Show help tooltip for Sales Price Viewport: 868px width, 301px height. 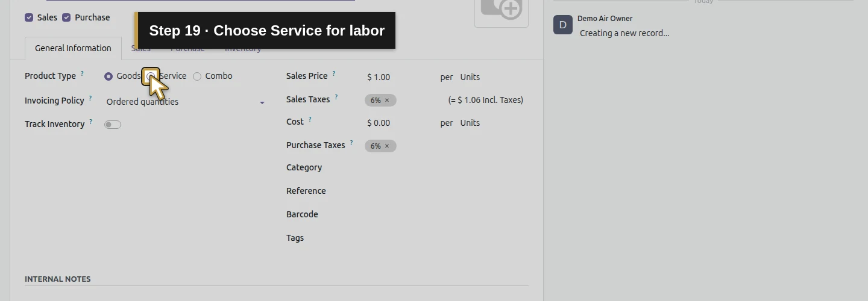pos(334,73)
